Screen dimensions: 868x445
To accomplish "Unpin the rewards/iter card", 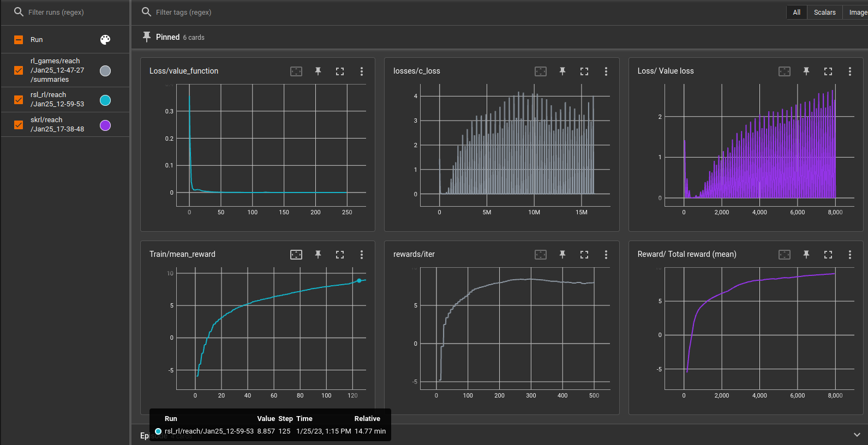I will 562,255.
